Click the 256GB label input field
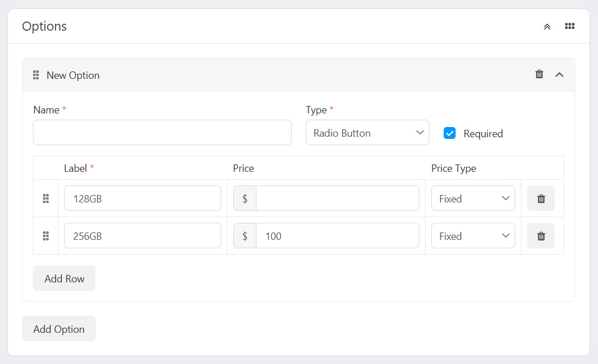This screenshot has width=598, height=364. [x=142, y=236]
